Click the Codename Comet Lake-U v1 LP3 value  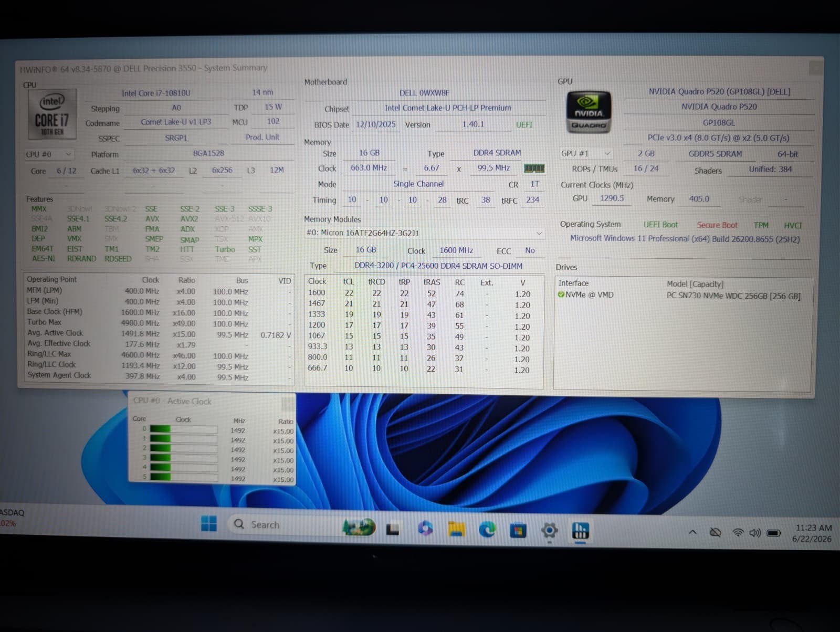click(x=176, y=122)
